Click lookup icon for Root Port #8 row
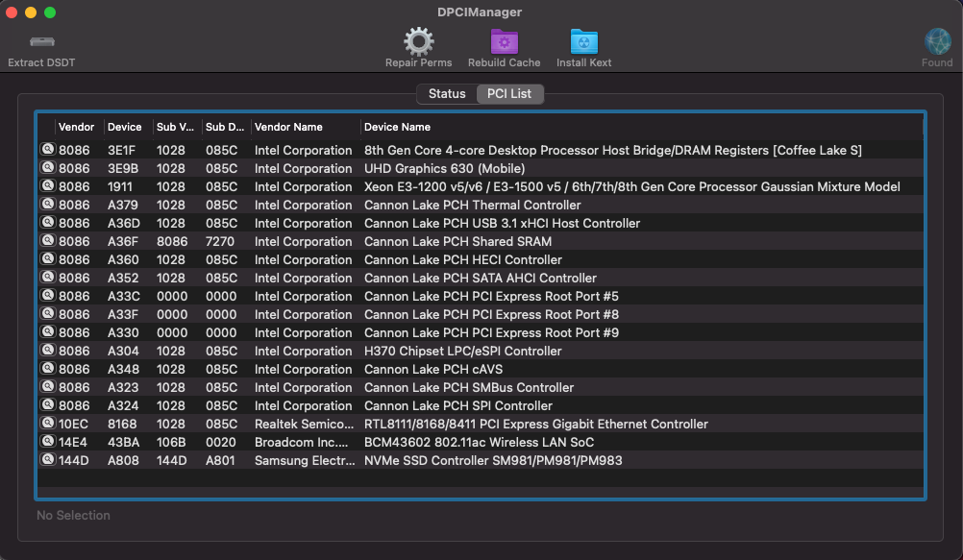The image size is (963, 560). coord(48,313)
